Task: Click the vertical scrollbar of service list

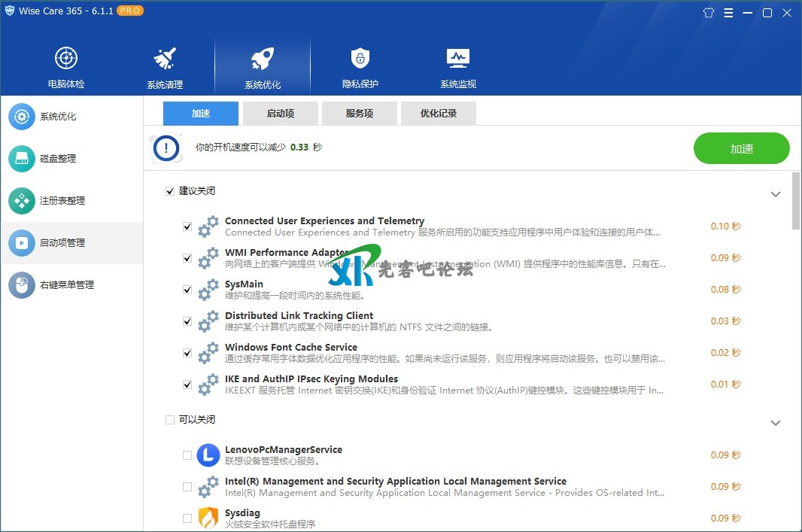Action: 796,200
